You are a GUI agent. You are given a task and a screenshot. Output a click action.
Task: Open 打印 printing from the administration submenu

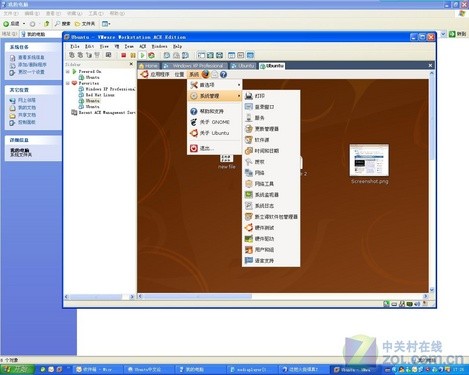point(271,96)
